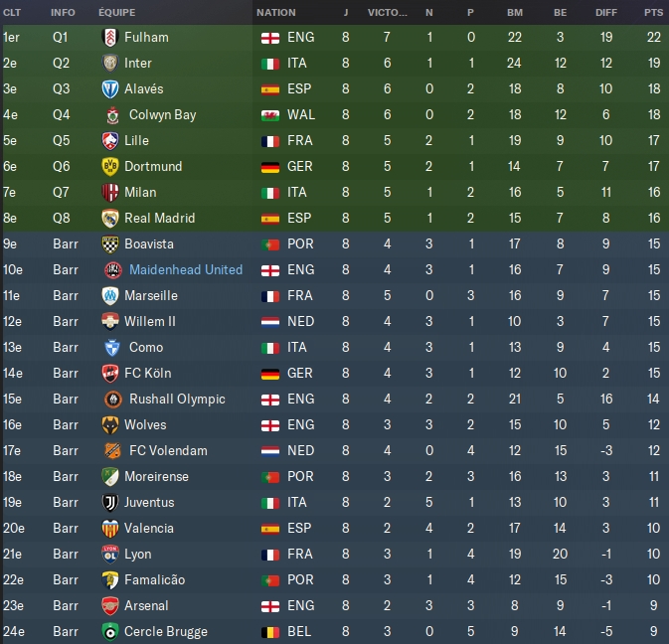This screenshot has width=669, height=644.
Task: Click the Marseille club logo
Action: click(x=111, y=295)
